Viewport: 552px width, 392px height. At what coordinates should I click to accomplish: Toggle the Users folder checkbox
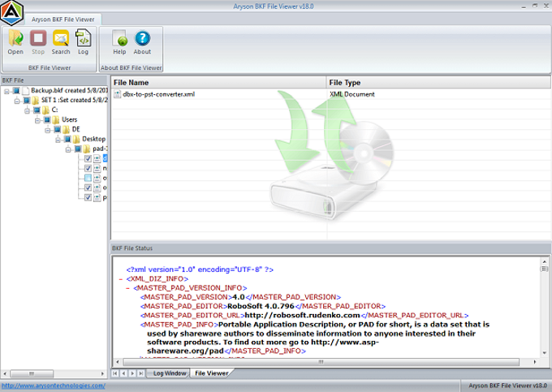(47, 120)
